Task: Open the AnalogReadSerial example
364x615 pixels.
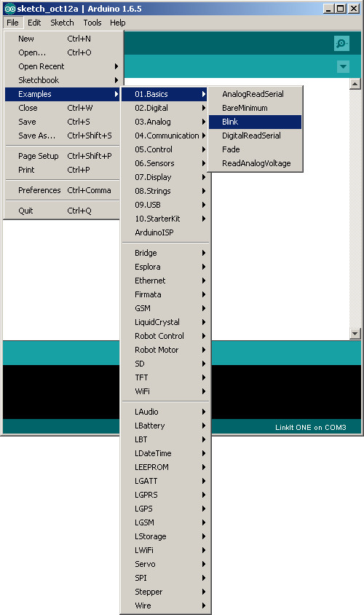Action: pos(255,94)
